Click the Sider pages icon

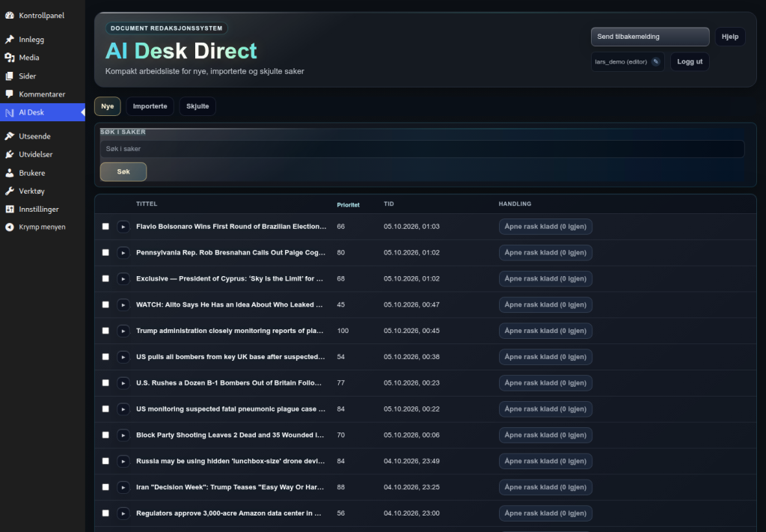[x=9, y=76]
